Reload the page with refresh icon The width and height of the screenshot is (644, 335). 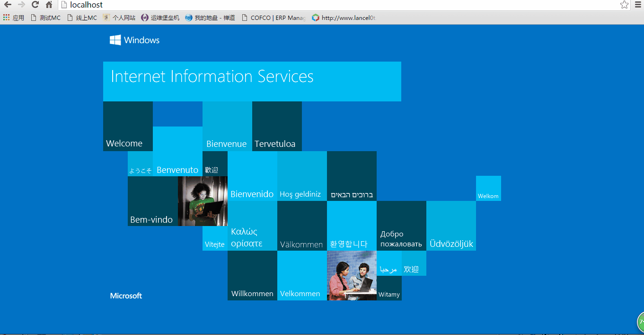click(x=35, y=5)
